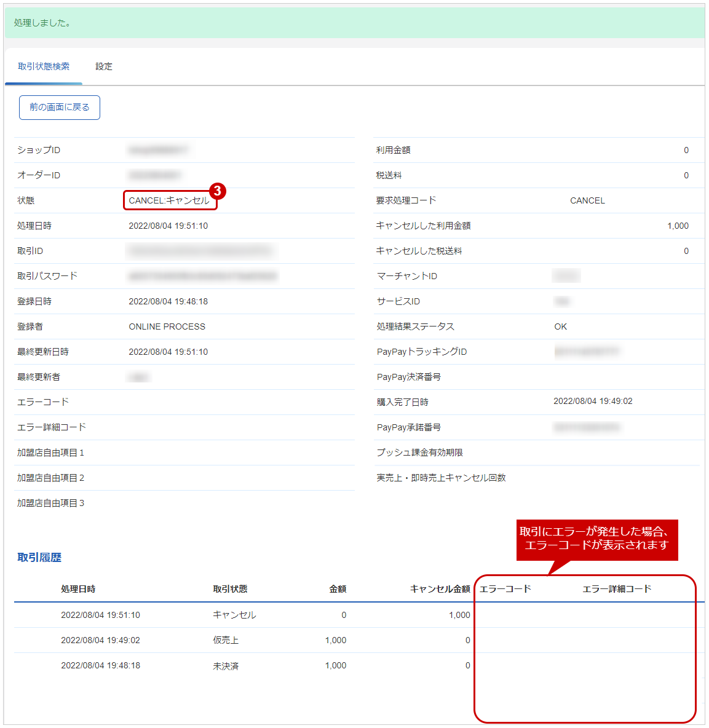This screenshot has height=728, width=709.
Task: Click the 購入完了日時 timestamp value
Action: [593, 401]
